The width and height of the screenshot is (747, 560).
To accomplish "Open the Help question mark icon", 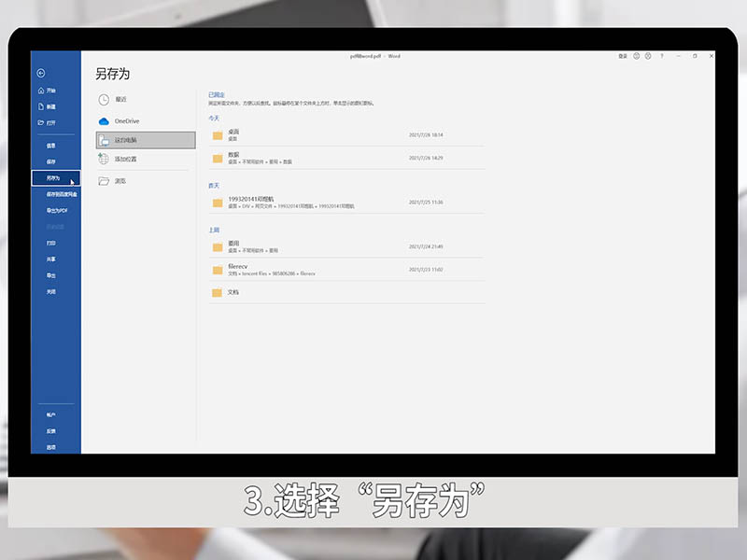I will tap(662, 56).
